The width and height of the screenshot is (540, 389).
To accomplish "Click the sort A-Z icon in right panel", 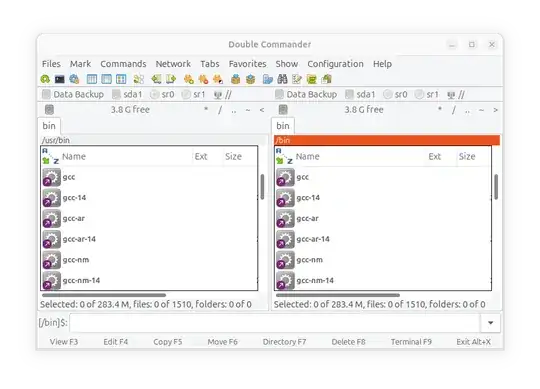I will pos(284,156).
